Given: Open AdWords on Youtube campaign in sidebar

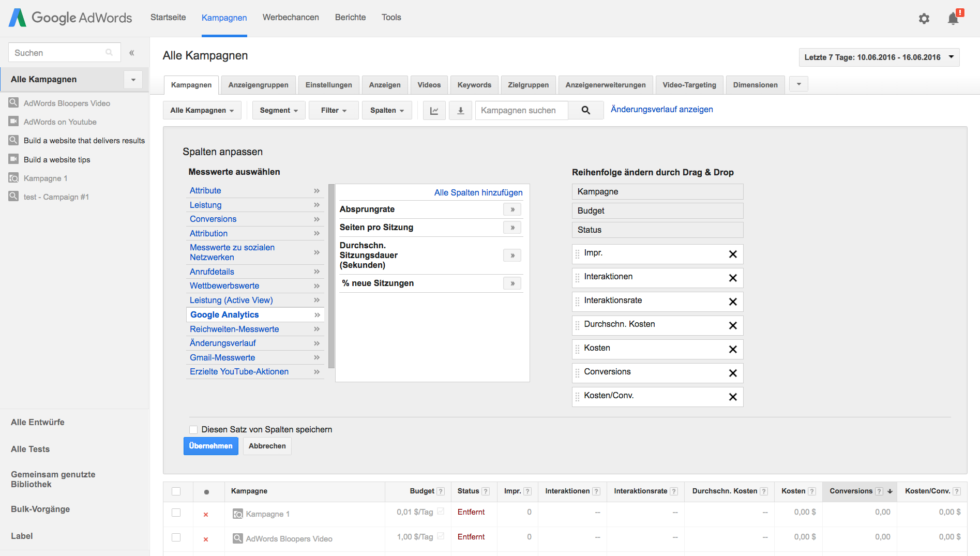Looking at the screenshot, I should tap(60, 122).
